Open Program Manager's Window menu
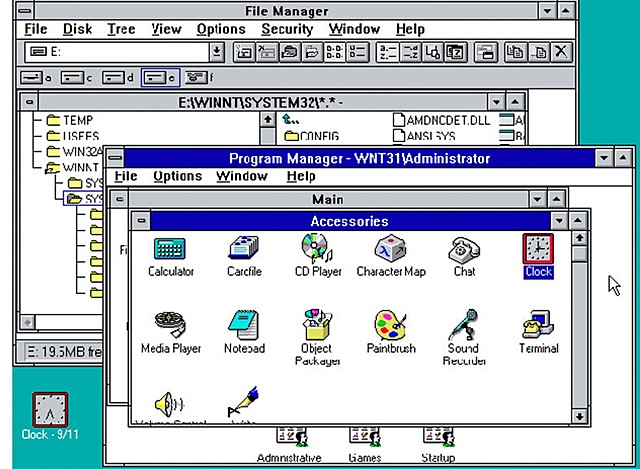The width and height of the screenshot is (640, 469). pos(242,176)
